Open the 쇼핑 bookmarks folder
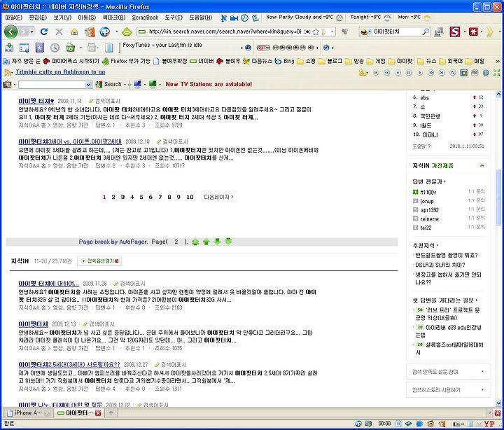 click(307, 61)
